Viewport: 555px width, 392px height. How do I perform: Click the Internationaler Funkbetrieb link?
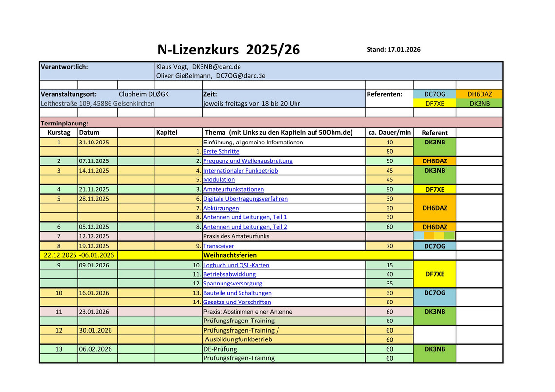coord(240,171)
